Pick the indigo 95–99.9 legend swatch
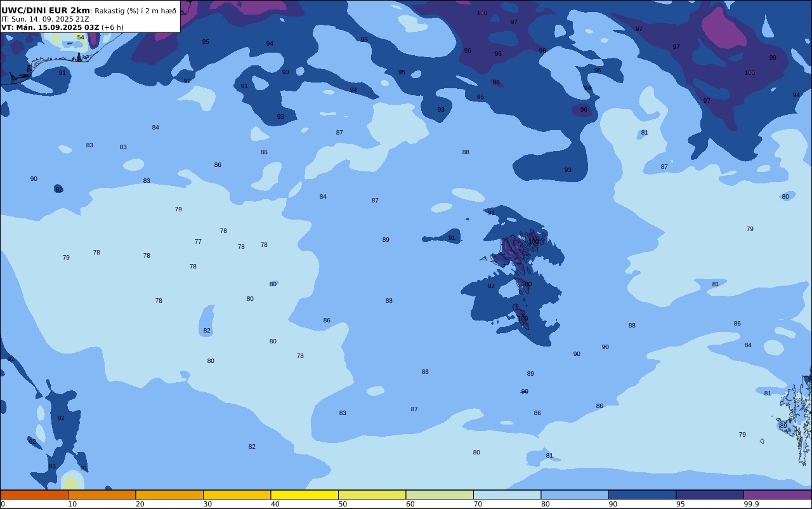 (710, 494)
